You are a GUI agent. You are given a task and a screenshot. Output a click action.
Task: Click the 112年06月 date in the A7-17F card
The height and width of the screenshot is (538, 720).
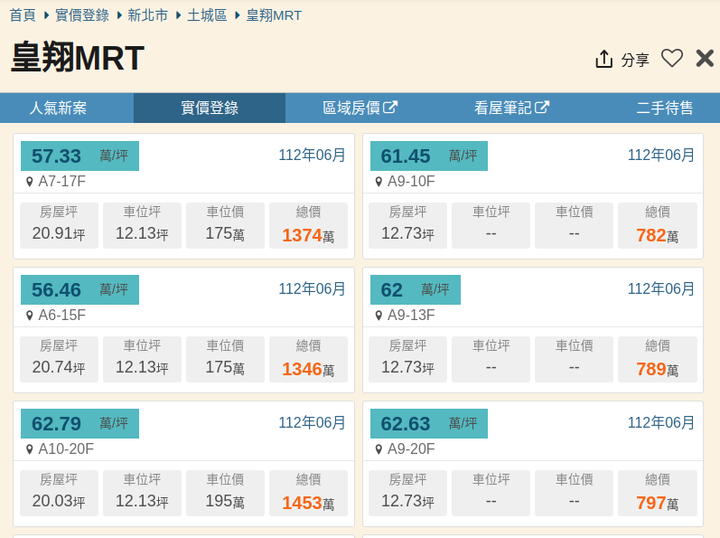(312, 155)
